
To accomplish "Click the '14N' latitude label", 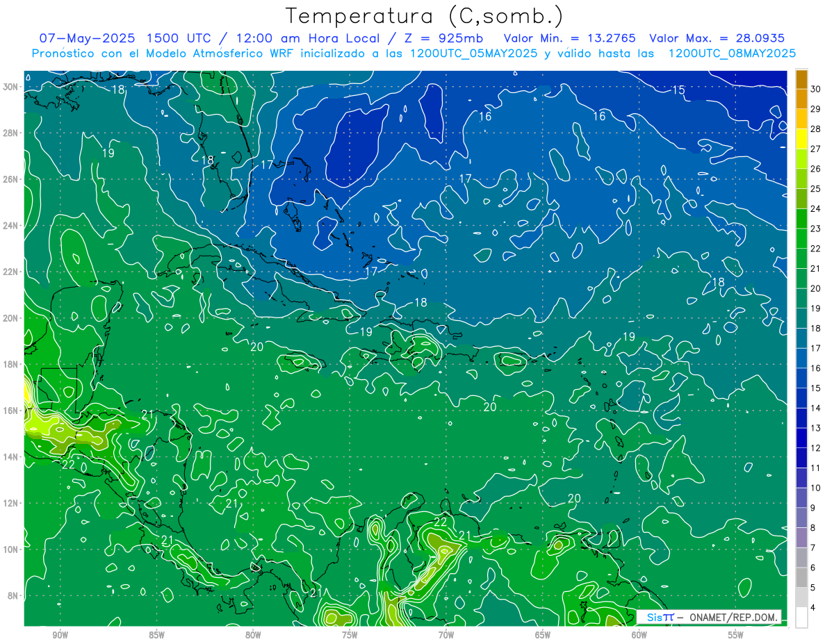I will (x=10, y=457).
